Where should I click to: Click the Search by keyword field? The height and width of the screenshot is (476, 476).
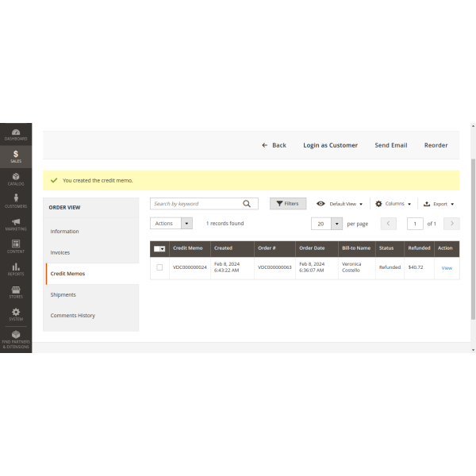(195, 204)
